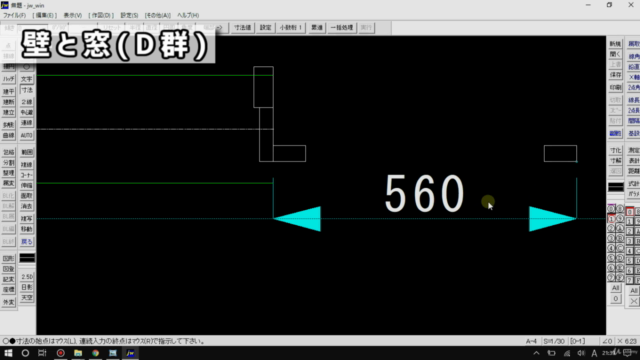Activate the AUTO mode tool
The width and height of the screenshot is (640, 360).
(27, 135)
